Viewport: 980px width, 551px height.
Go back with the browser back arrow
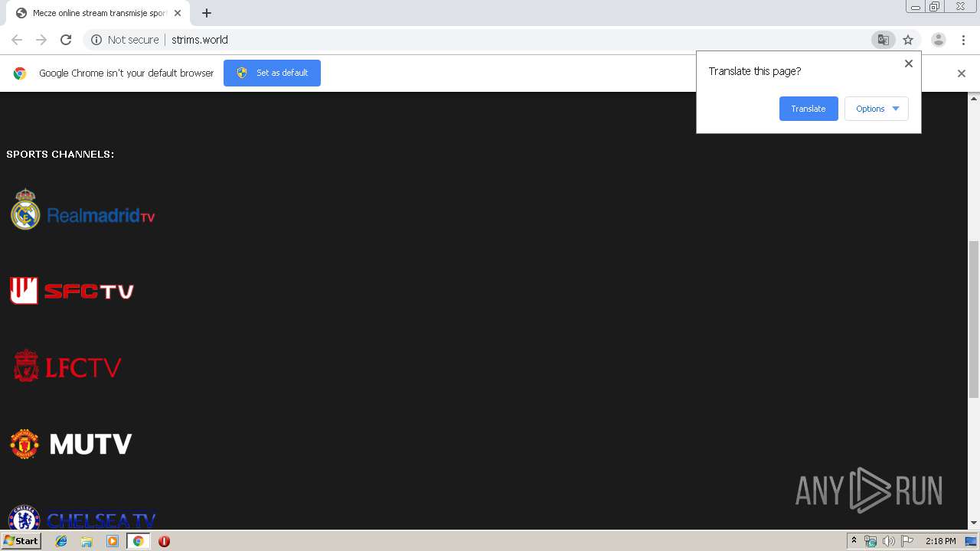click(17, 40)
